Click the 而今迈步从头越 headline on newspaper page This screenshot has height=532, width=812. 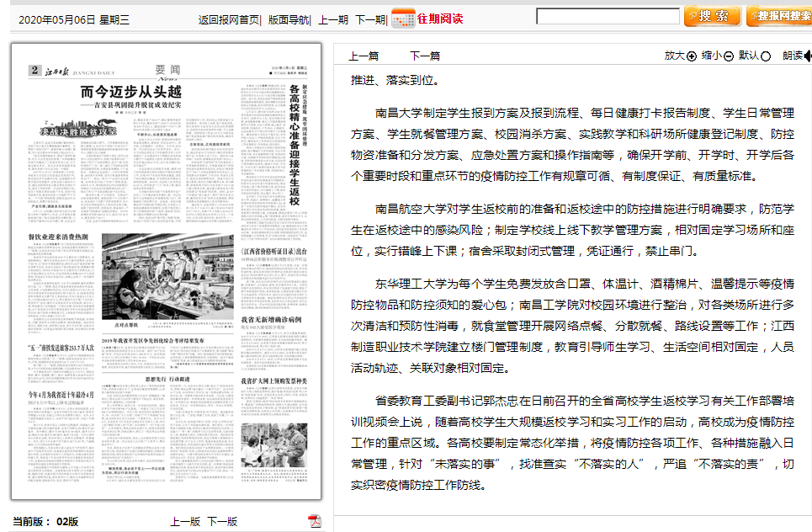coord(130,91)
